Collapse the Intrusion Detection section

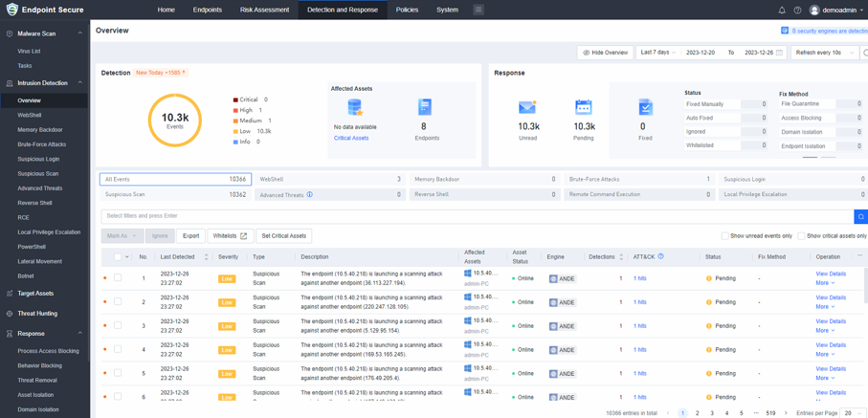(x=79, y=83)
